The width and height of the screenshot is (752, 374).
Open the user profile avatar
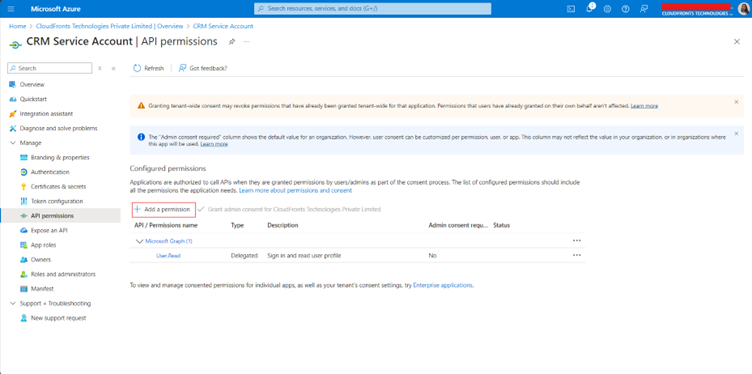742,9
